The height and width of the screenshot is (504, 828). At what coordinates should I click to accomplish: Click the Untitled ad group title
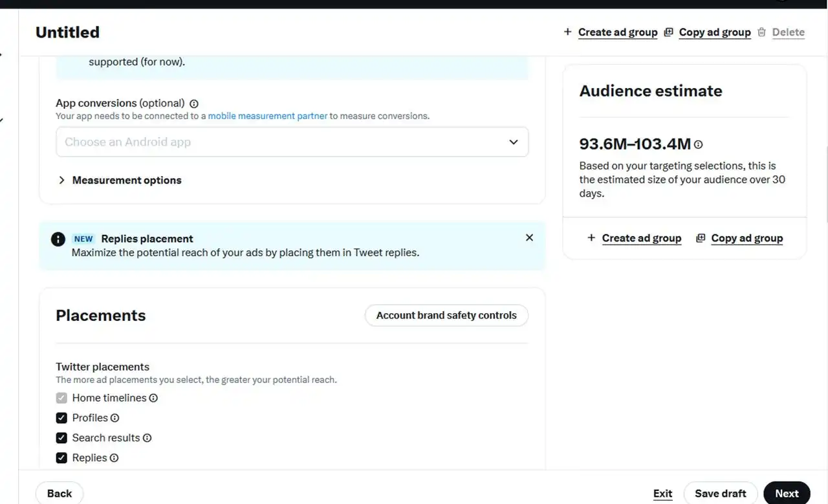(x=67, y=32)
